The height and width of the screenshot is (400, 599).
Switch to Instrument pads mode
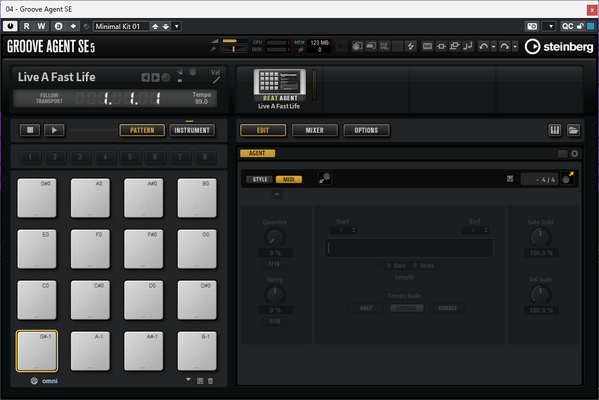192,130
